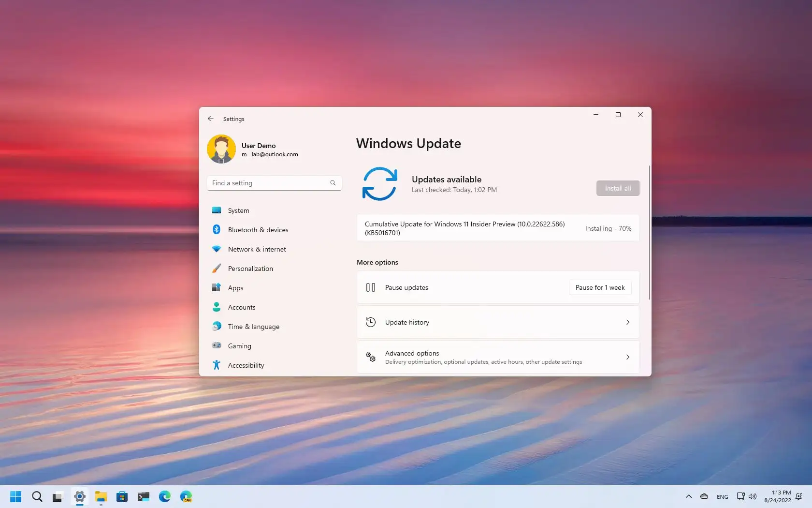The image size is (812, 508).
Task: Open Bluetooth & devices settings
Action: click(275, 230)
